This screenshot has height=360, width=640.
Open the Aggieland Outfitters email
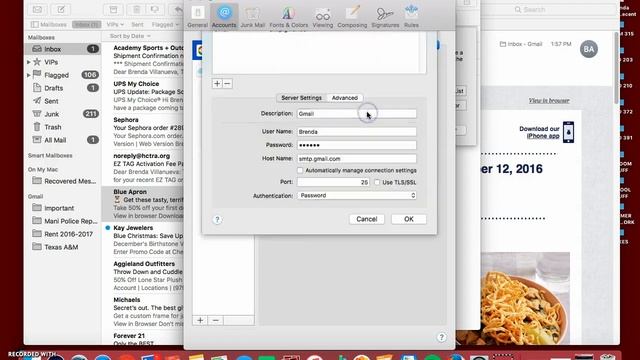coord(143,276)
